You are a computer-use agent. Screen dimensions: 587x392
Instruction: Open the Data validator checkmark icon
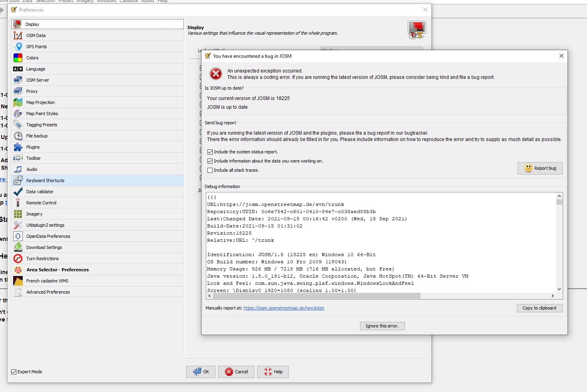pos(18,192)
